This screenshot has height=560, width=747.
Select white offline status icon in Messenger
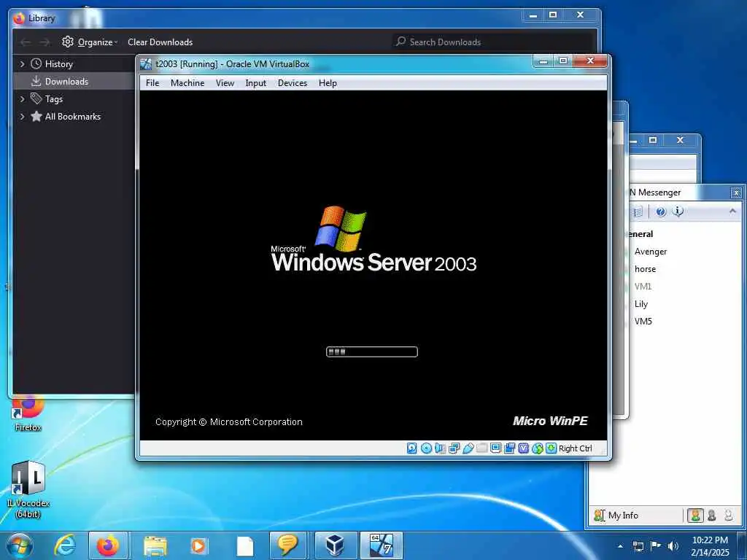pos(729,516)
